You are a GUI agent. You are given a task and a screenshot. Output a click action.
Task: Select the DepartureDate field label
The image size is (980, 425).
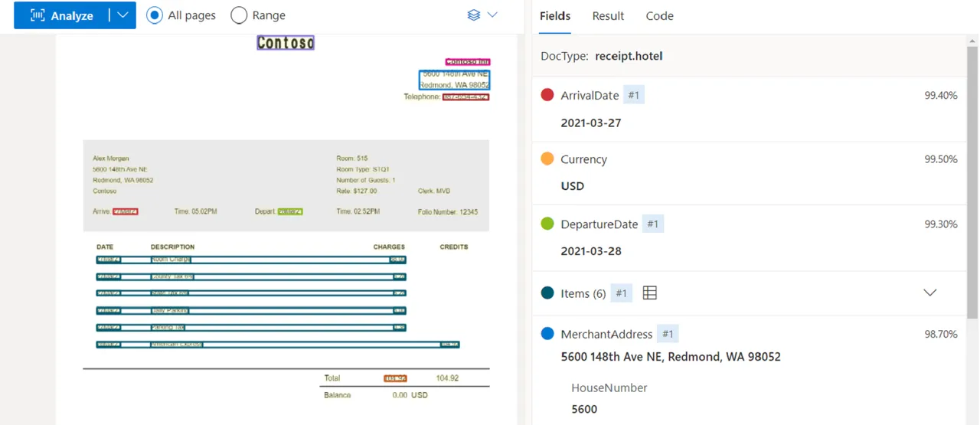tap(599, 224)
